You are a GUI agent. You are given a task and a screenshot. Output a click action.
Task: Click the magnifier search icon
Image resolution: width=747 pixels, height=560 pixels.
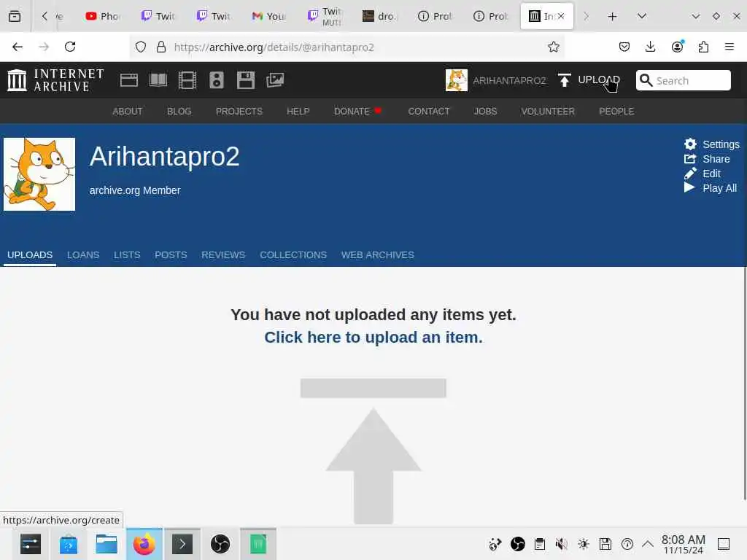646,80
